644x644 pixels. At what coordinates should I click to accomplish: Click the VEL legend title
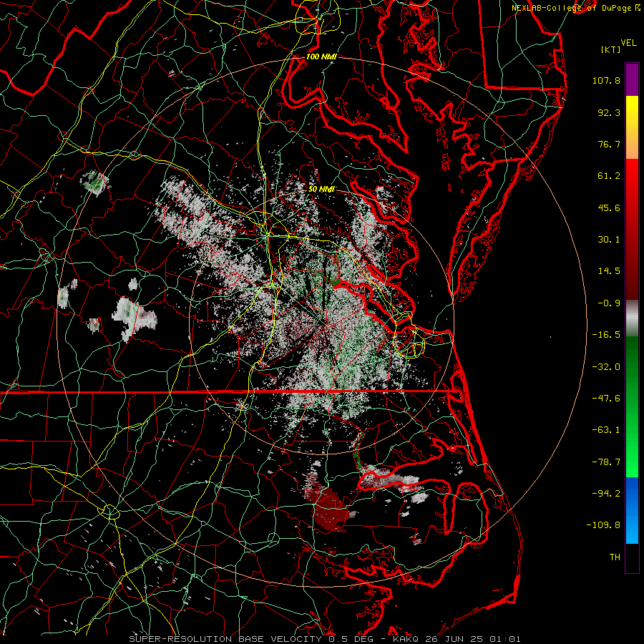[628, 43]
